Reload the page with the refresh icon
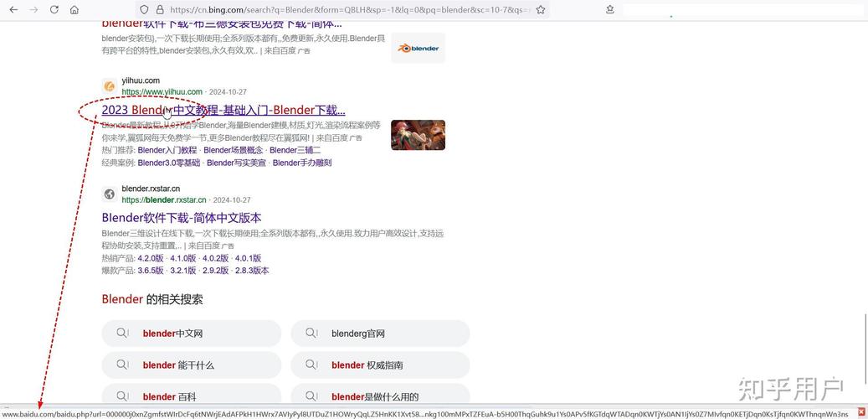 coord(54,9)
